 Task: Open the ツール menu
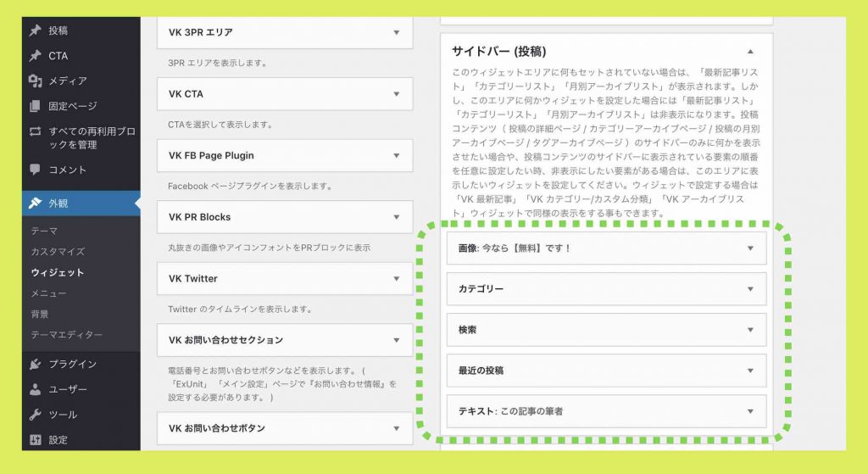point(63,414)
